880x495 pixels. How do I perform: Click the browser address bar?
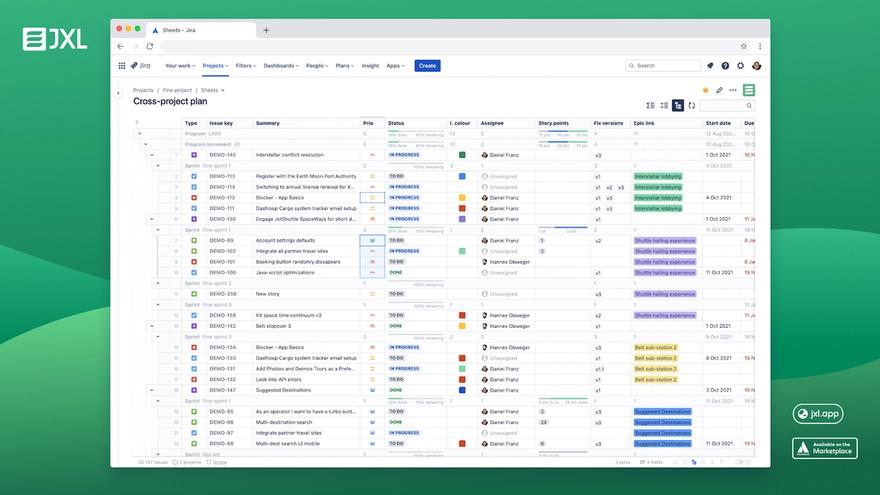[x=448, y=46]
